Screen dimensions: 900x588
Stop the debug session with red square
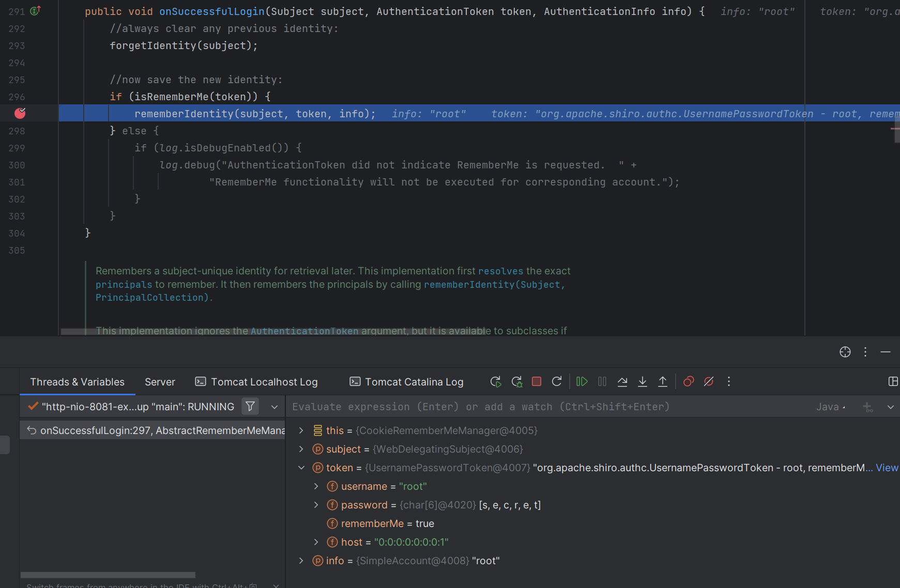537,382
